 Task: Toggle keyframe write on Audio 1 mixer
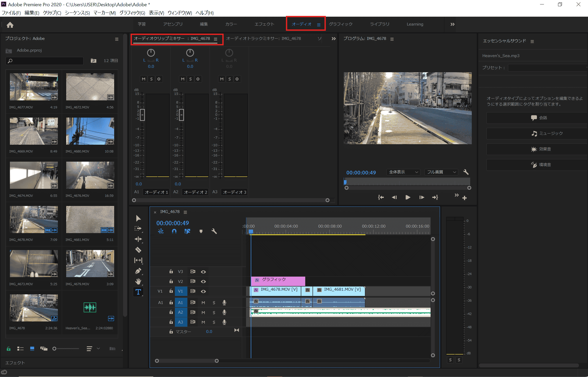(x=159, y=79)
